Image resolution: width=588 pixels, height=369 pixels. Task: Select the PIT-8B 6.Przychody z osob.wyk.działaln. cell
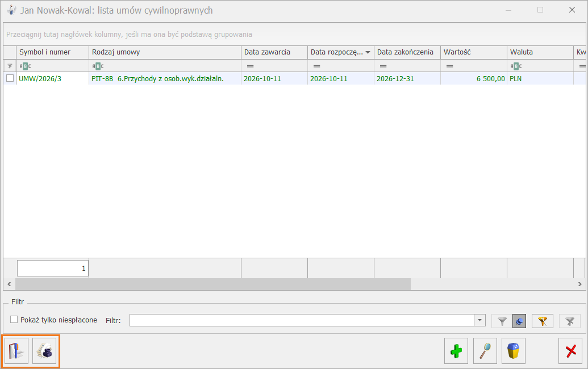[x=165, y=79]
